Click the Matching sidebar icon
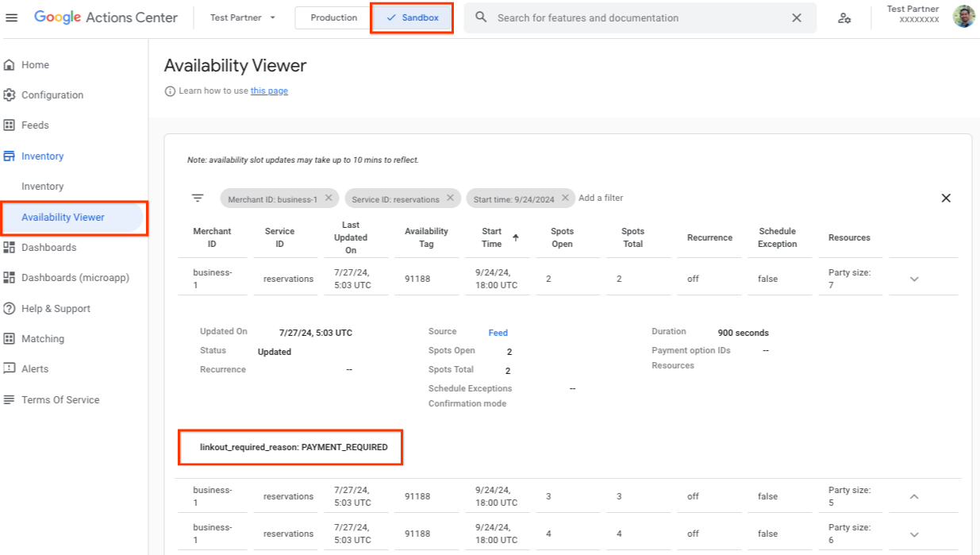The image size is (980, 555). click(11, 338)
